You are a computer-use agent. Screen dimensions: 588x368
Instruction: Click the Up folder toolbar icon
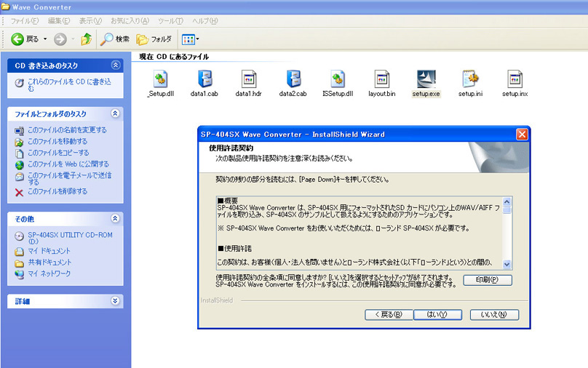point(87,39)
